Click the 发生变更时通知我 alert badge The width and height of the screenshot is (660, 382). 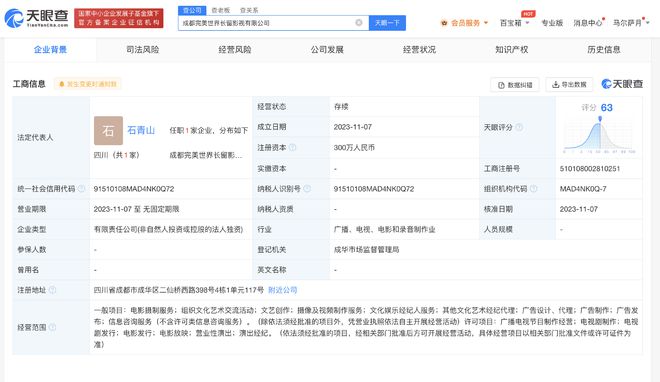click(88, 84)
